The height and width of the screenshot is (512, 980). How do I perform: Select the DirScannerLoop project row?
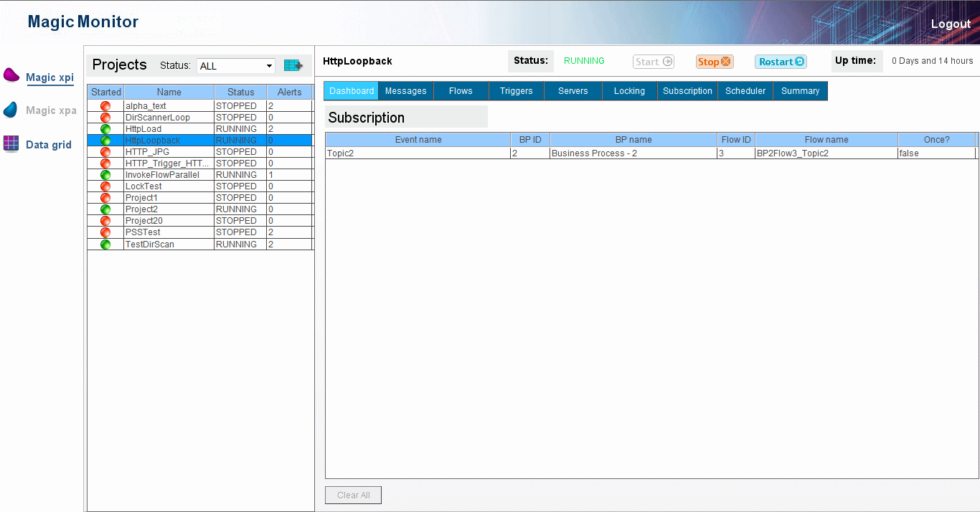(200, 118)
